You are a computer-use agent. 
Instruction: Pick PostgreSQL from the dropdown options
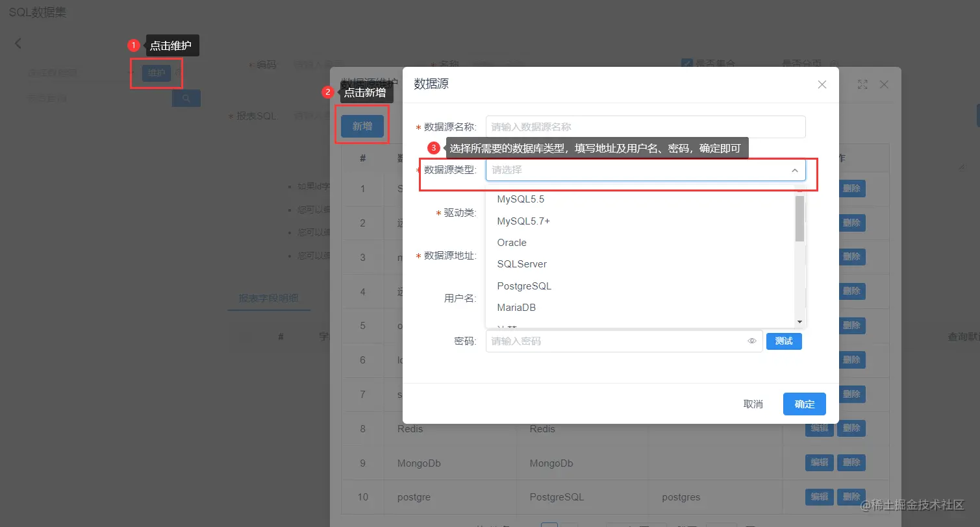click(x=640, y=286)
